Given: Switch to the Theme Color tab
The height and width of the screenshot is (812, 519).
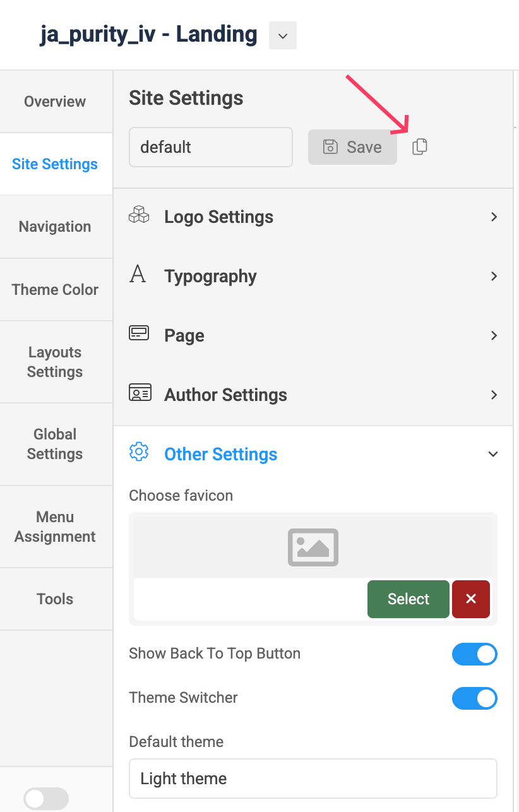Looking at the screenshot, I should click(55, 290).
